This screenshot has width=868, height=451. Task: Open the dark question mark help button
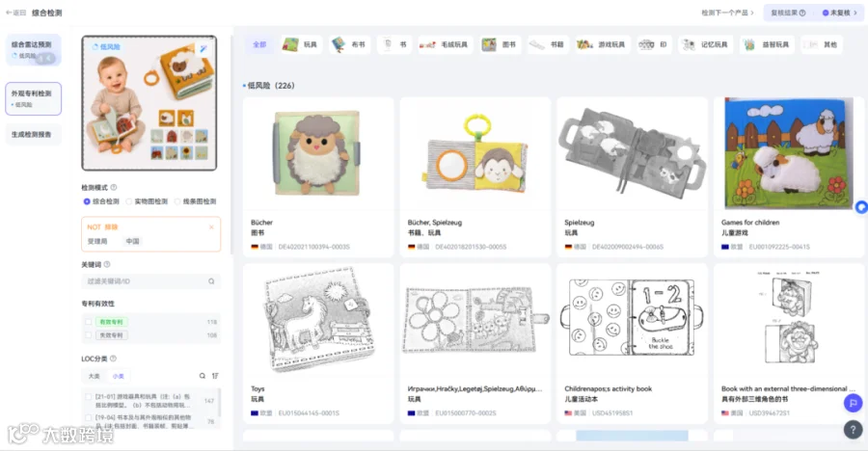point(854,430)
